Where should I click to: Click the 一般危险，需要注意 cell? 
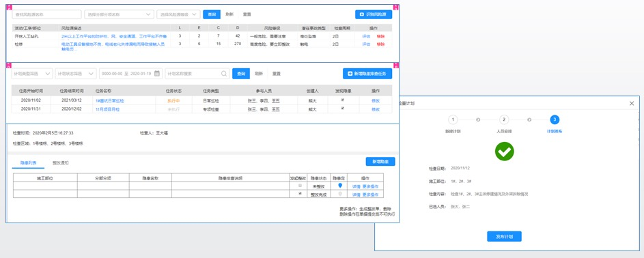tap(268, 36)
